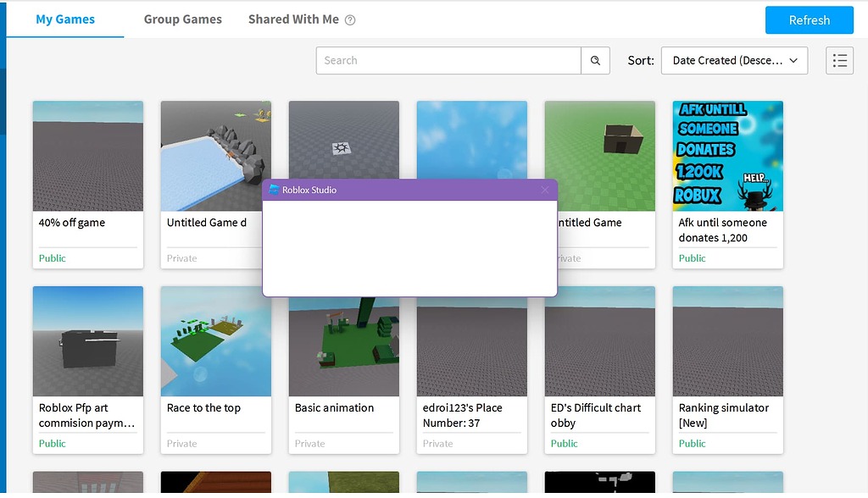Dismiss the Roblox Studio popup dialog

[544, 190]
